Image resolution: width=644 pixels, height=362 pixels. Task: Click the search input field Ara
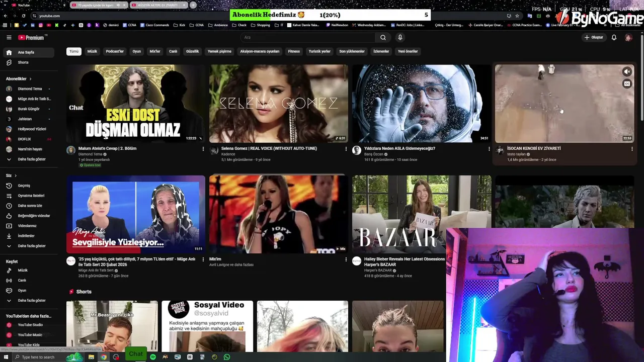[x=308, y=37]
